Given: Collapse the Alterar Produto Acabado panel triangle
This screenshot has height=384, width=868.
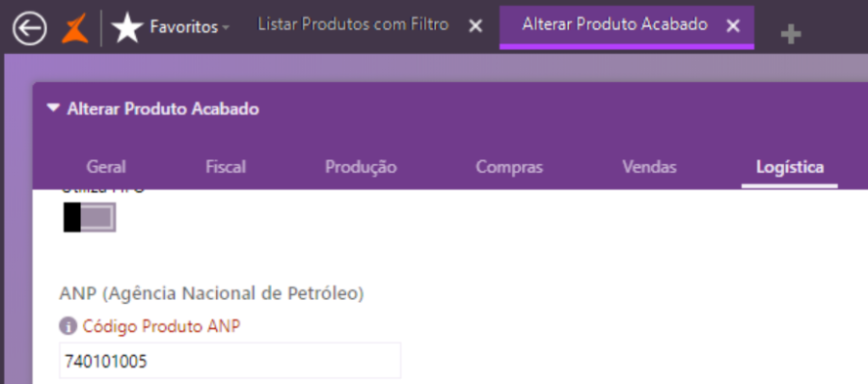Looking at the screenshot, I should tap(53, 108).
